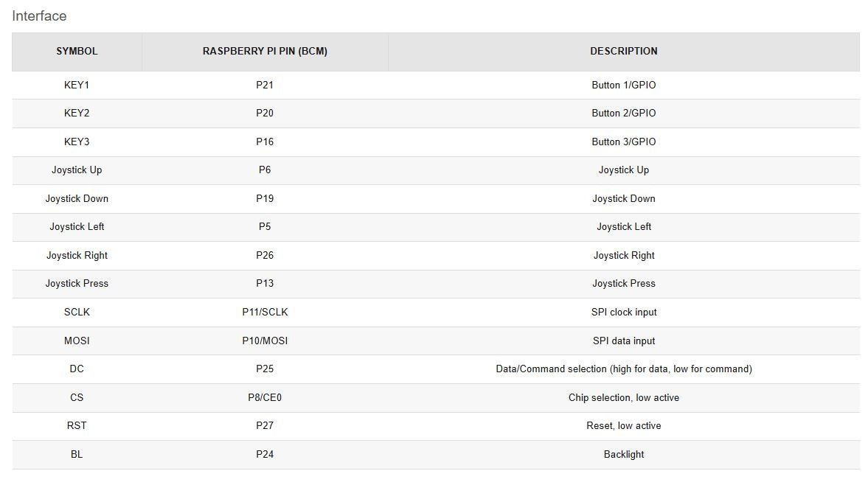Screen dimensions: 868x485
Task: Select the BL symbol cell
Action: click(77, 454)
